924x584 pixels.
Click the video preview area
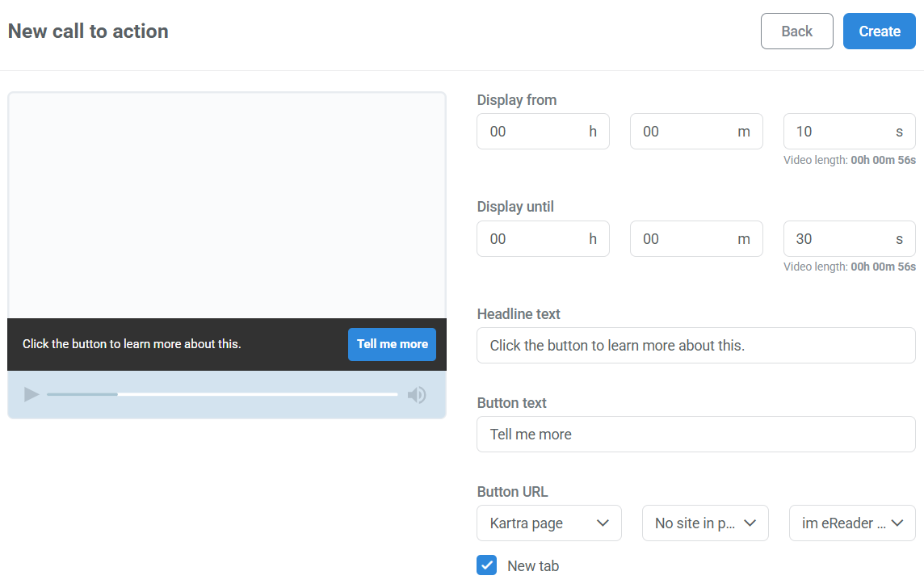click(226, 202)
